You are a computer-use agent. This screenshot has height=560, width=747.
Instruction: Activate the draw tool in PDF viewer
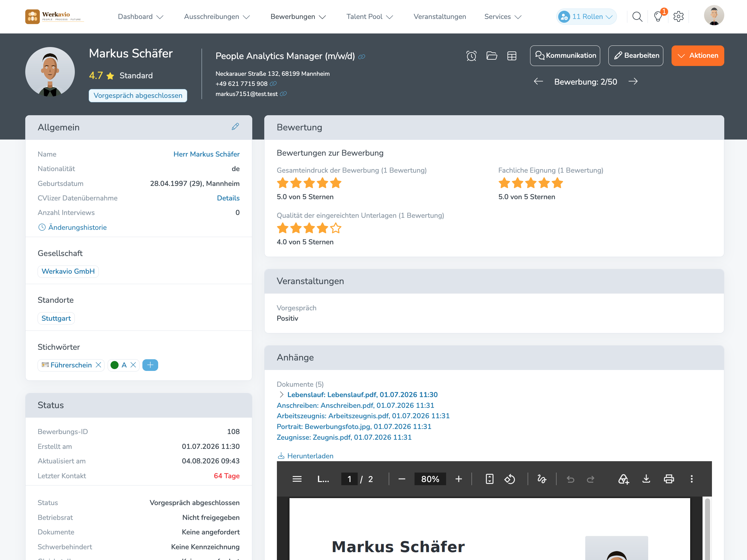pos(542,479)
